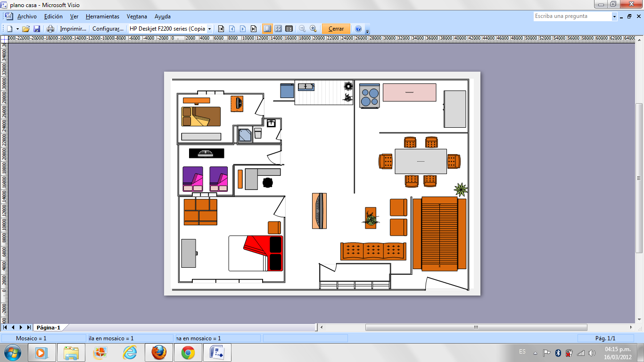Click the Configurar... button
Viewport: 644px width, 362px height.
(x=108, y=29)
